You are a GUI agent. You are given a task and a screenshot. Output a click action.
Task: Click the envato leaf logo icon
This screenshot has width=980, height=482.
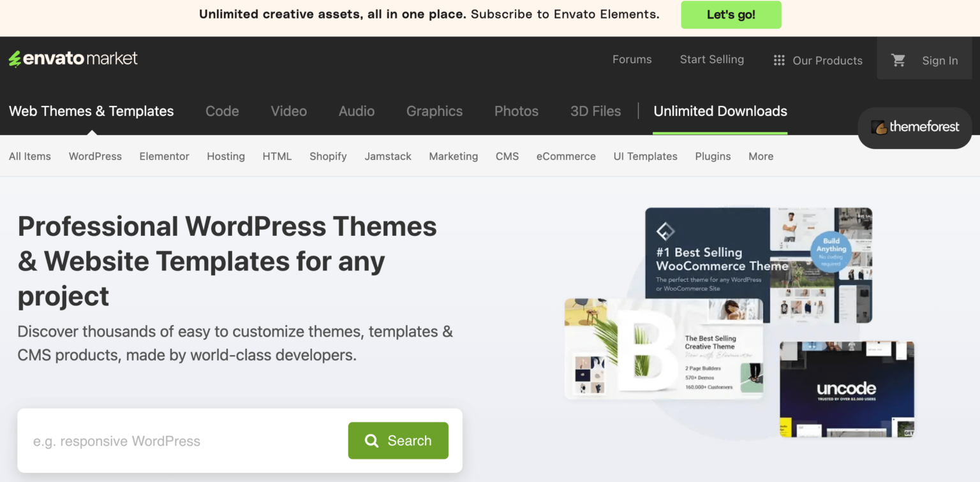(x=15, y=58)
